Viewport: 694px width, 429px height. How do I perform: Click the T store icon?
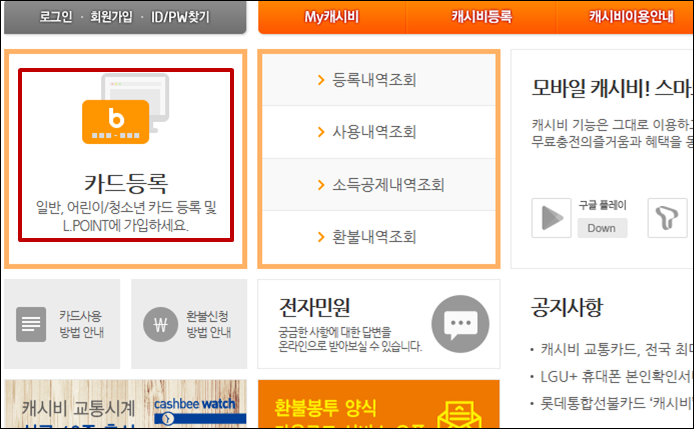(x=667, y=218)
